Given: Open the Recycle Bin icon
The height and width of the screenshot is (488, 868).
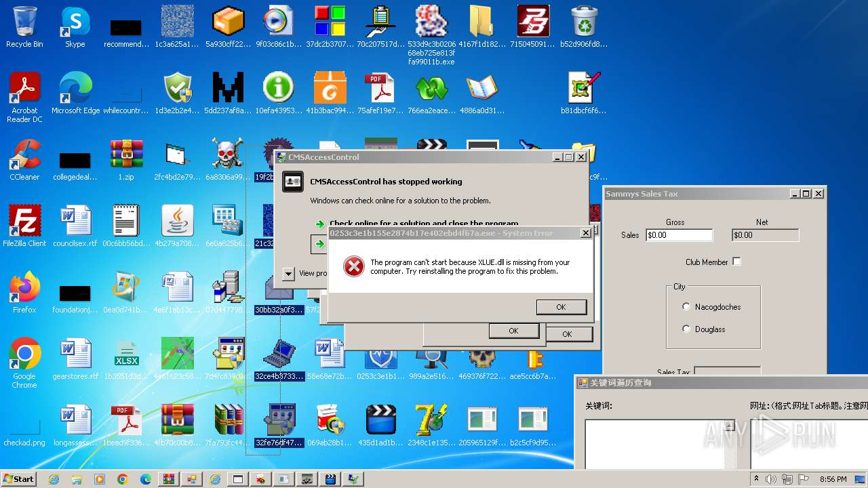Looking at the screenshot, I should (x=24, y=27).
